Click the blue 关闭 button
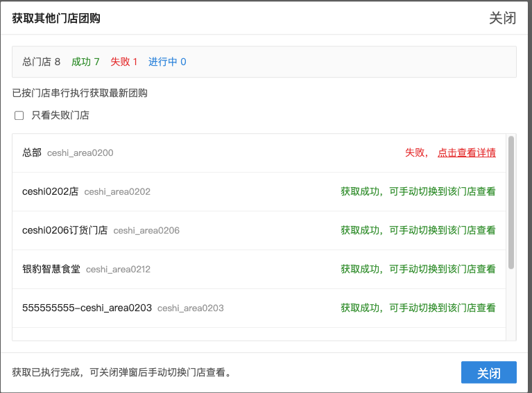This screenshot has width=532, height=393. pyautogui.click(x=488, y=372)
